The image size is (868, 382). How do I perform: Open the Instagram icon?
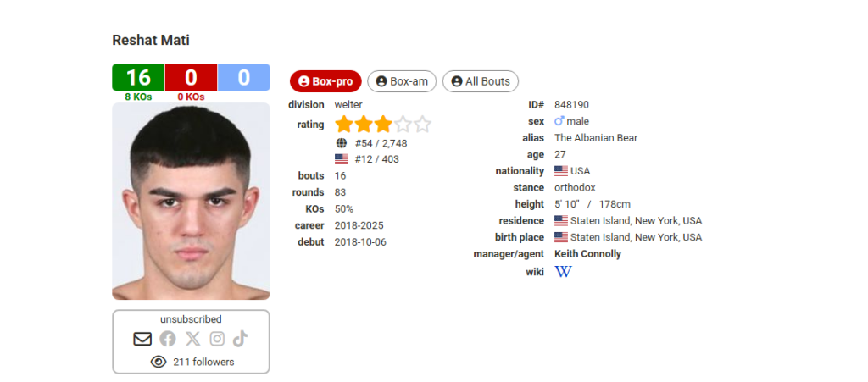(x=218, y=339)
